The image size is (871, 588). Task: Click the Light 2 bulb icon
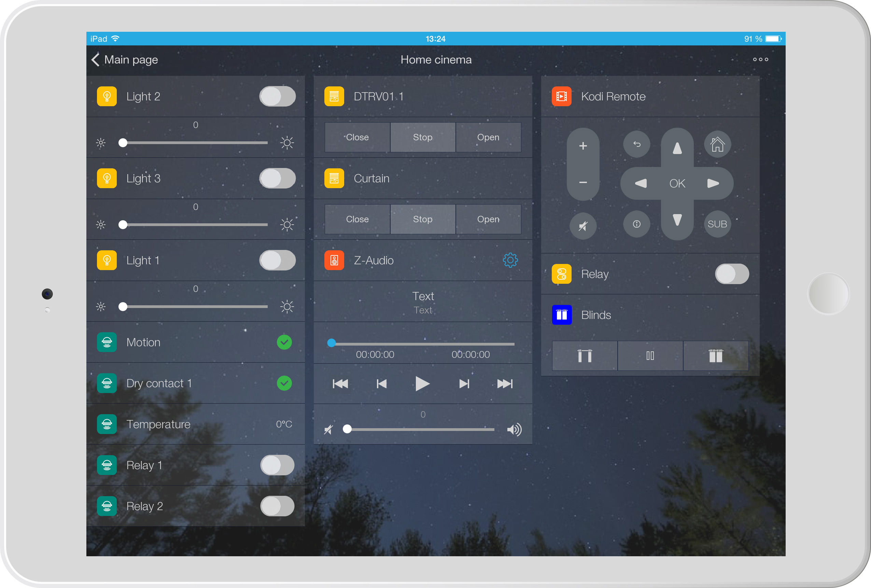click(x=107, y=96)
